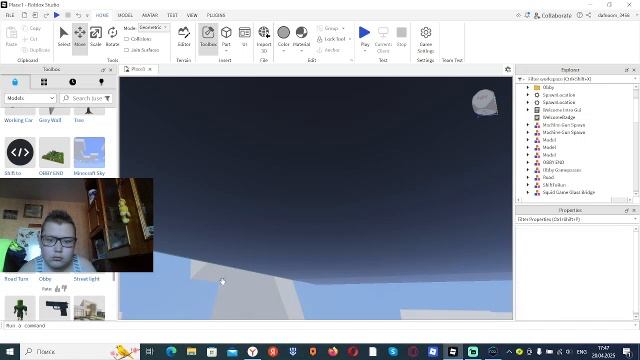The image size is (640, 360).
Task: Switch to the MODEL ribbon tab
Action: (x=125, y=15)
